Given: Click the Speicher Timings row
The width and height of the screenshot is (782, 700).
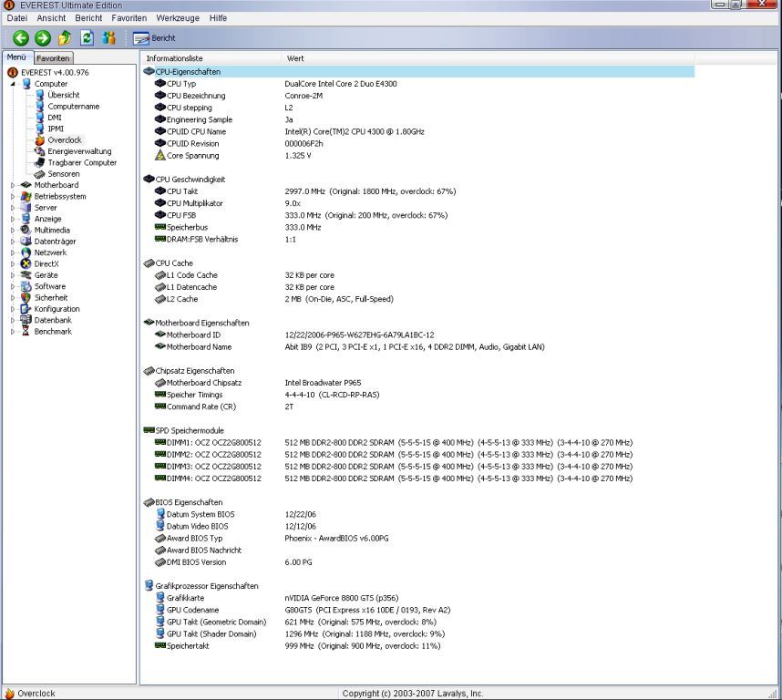Looking at the screenshot, I should [x=418, y=395].
